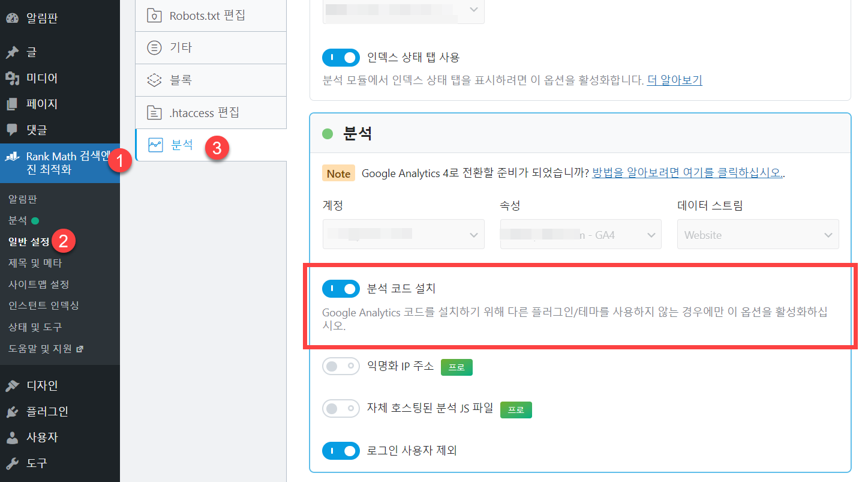Click the 더 알아보기 link
This screenshot has width=868, height=482.
tap(674, 80)
